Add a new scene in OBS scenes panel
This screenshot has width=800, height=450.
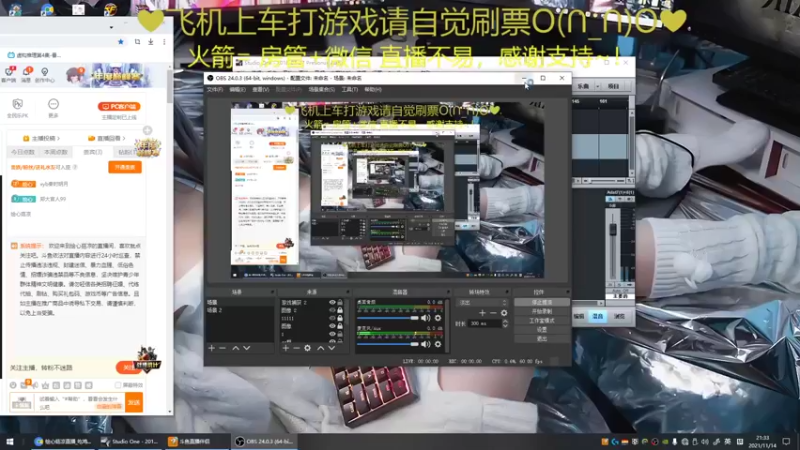[x=212, y=348]
